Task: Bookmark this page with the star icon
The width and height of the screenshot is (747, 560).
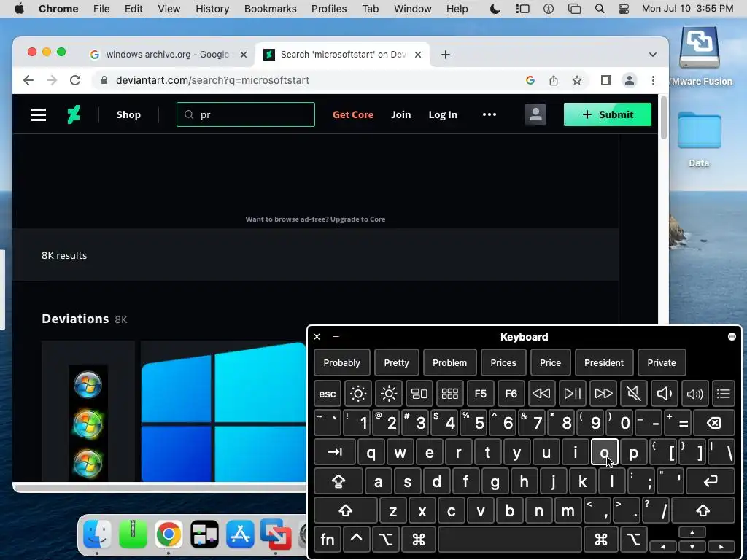Action: click(x=577, y=80)
